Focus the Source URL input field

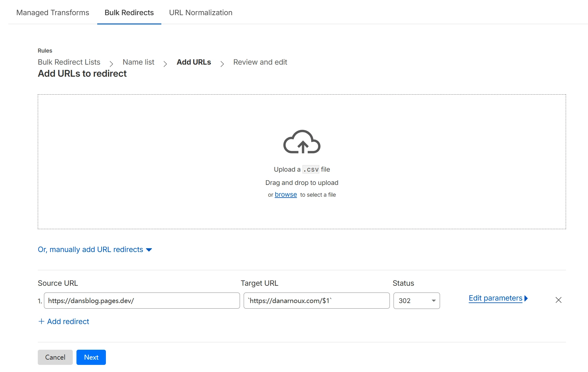point(142,301)
